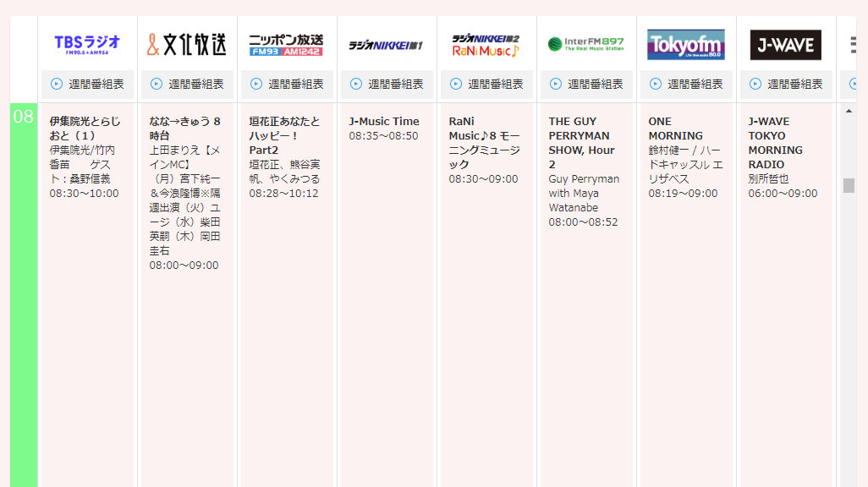
Task: Click the TBSラジオ station logo
Action: pos(87,44)
